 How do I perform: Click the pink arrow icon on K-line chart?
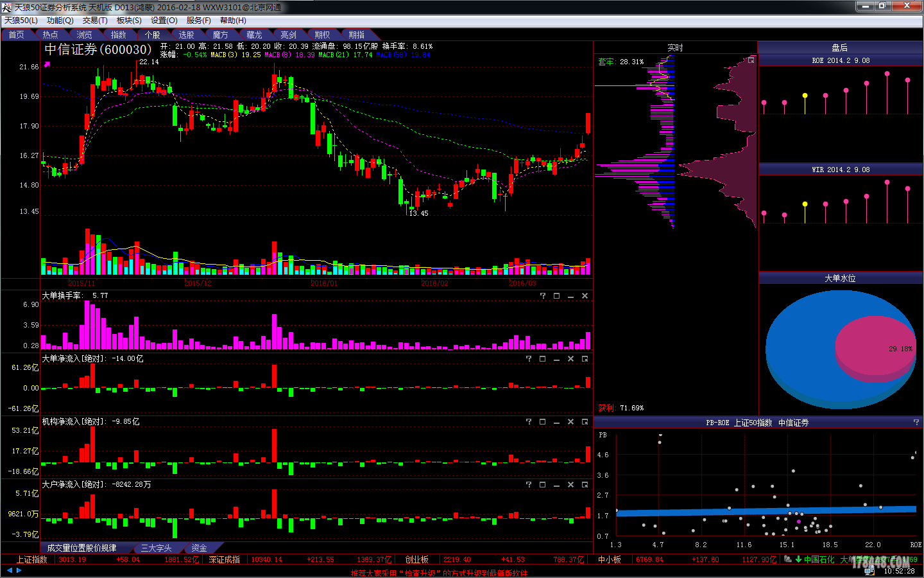point(47,64)
